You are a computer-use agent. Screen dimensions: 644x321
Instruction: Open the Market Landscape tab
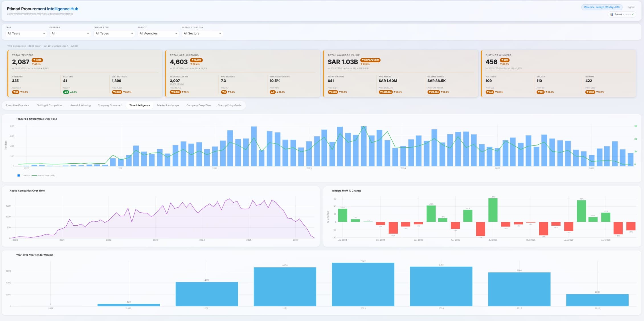168,105
